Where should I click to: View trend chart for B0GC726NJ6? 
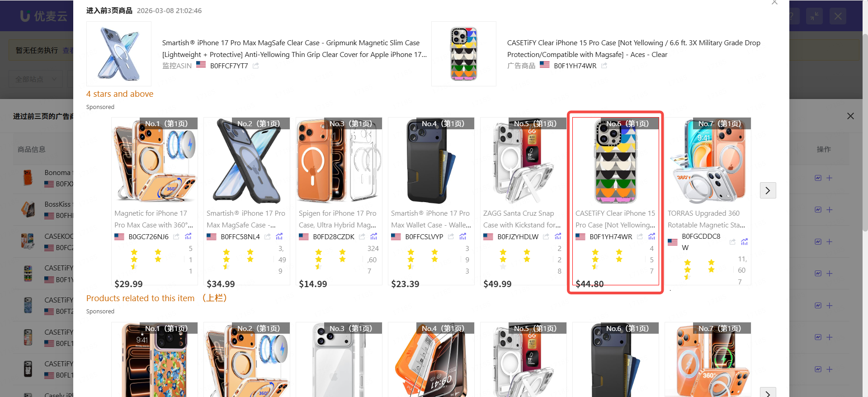tap(188, 236)
